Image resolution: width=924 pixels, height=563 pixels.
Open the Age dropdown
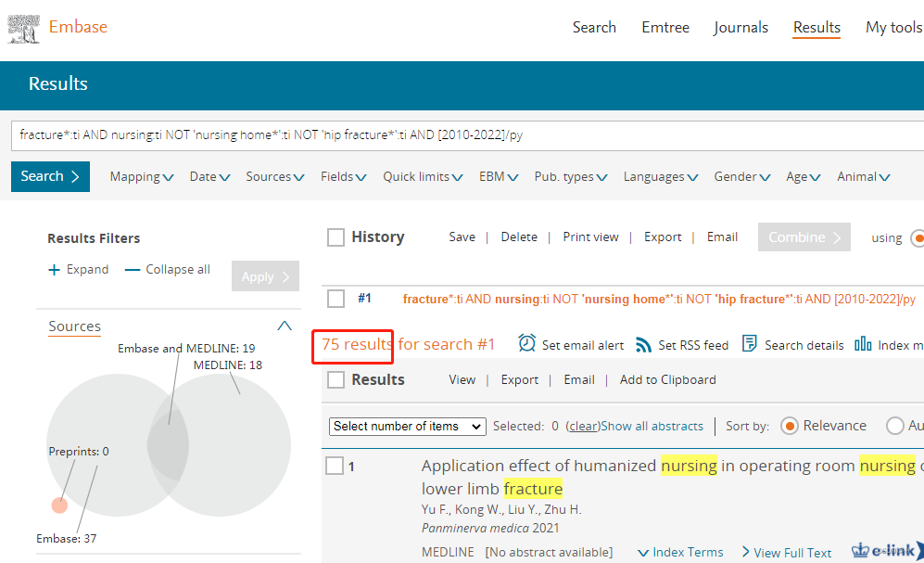[804, 176]
